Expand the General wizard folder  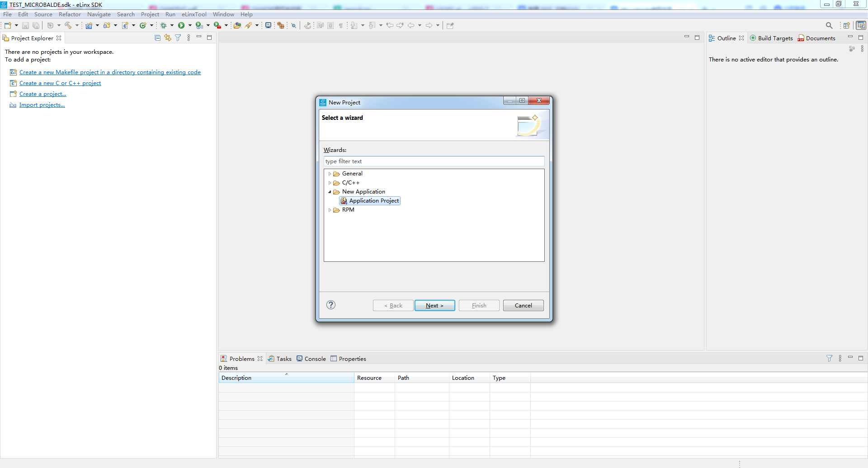tap(330, 174)
